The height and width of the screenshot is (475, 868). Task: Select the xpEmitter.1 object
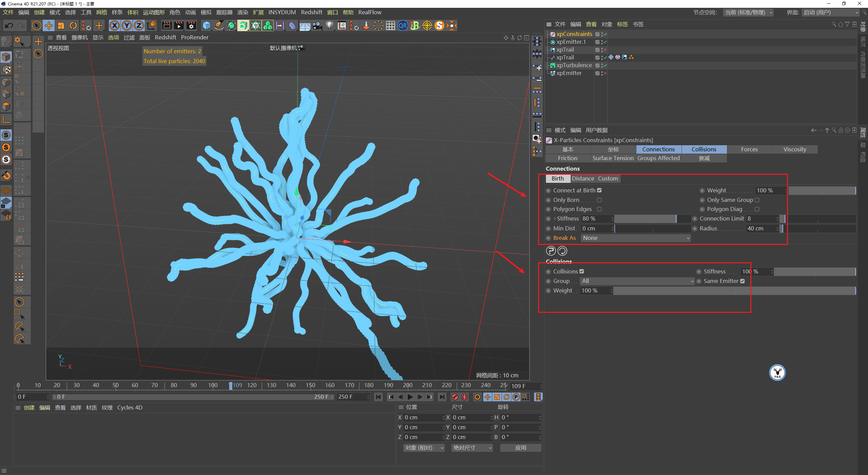tap(571, 42)
